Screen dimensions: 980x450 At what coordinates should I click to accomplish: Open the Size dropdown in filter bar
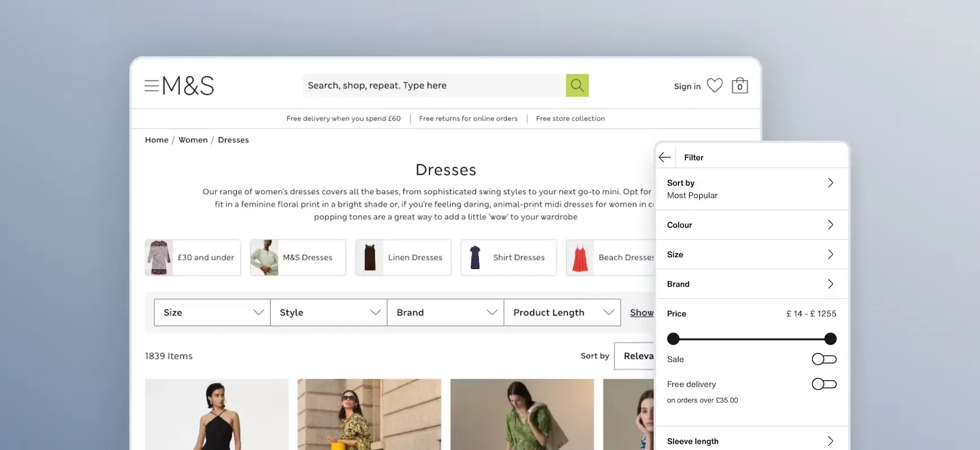212,313
